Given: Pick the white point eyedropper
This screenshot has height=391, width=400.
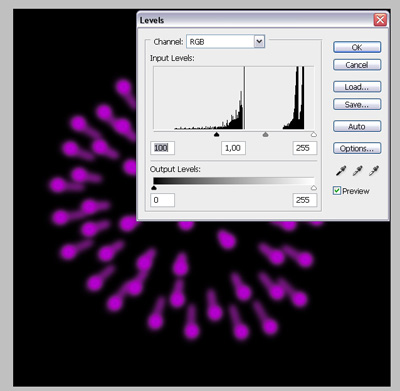Looking at the screenshot, I should 374,171.
